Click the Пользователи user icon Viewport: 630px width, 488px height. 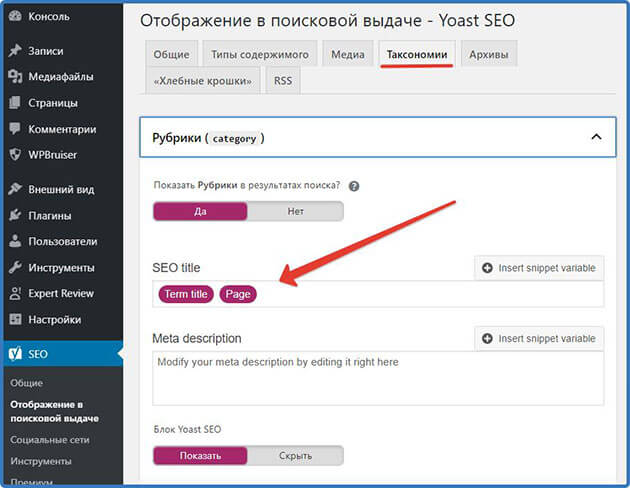(x=15, y=241)
